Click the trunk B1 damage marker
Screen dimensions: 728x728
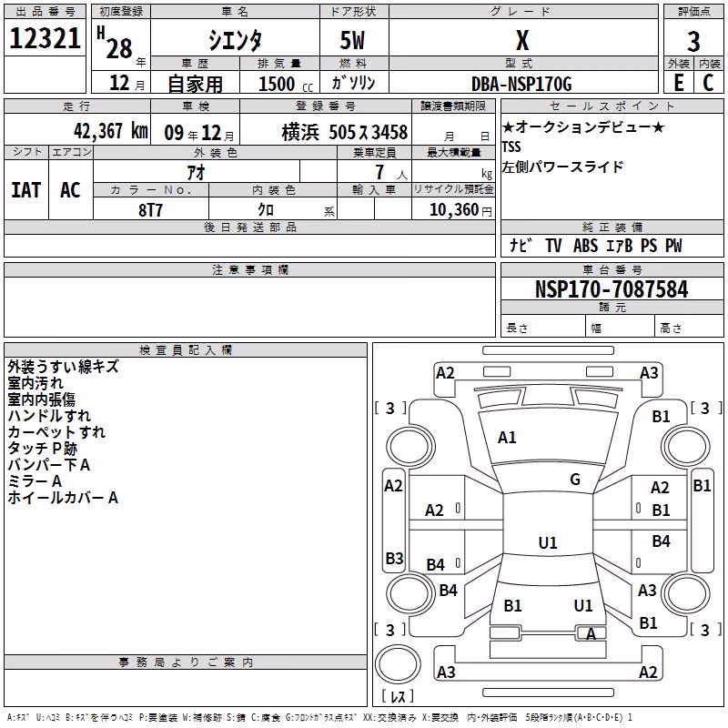point(512,605)
